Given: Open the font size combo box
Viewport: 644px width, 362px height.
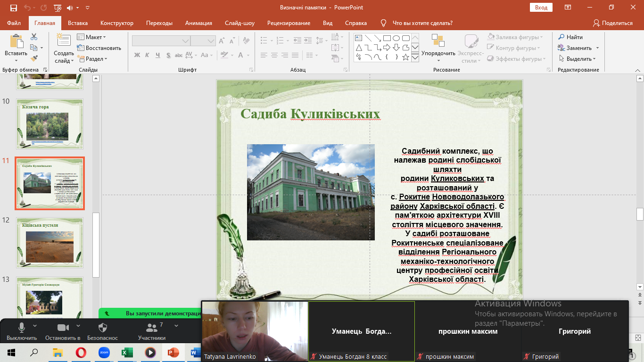Looking at the screenshot, I should pos(204,41).
